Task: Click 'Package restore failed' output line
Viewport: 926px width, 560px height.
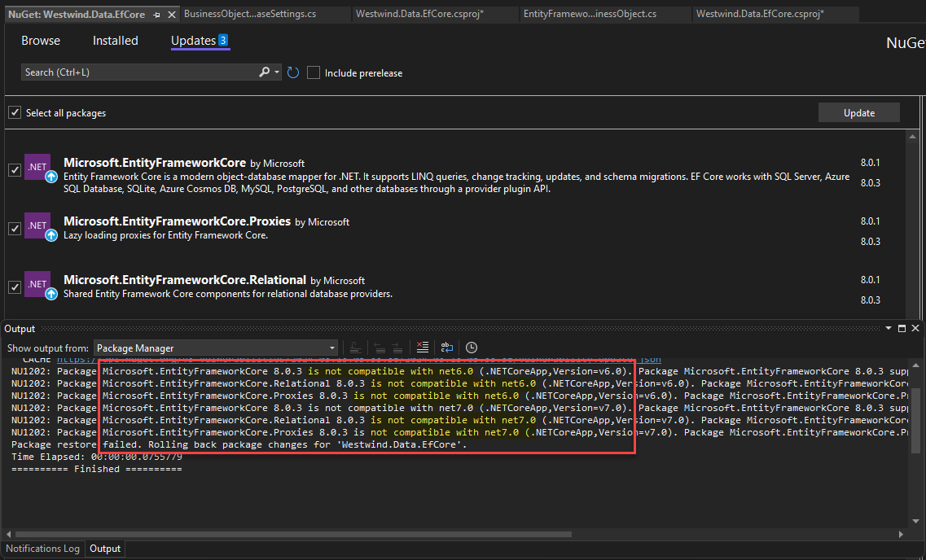Action: [239, 444]
